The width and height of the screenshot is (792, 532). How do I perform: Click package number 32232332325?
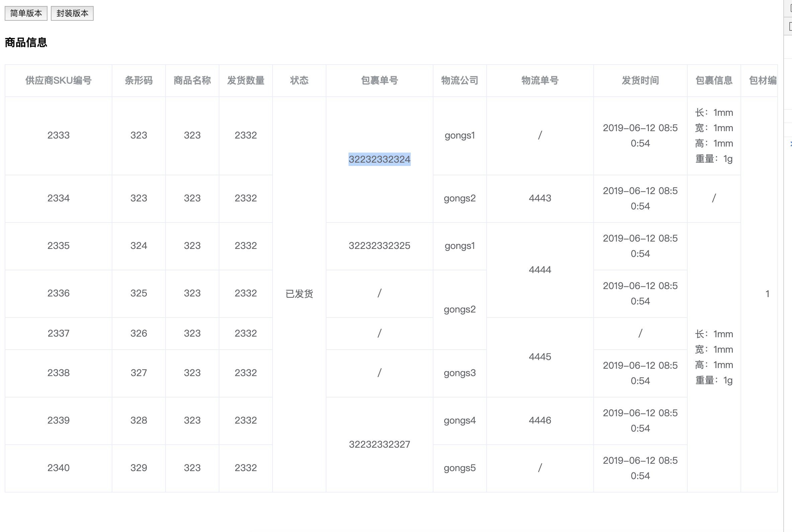pyautogui.click(x=379, y=246)
